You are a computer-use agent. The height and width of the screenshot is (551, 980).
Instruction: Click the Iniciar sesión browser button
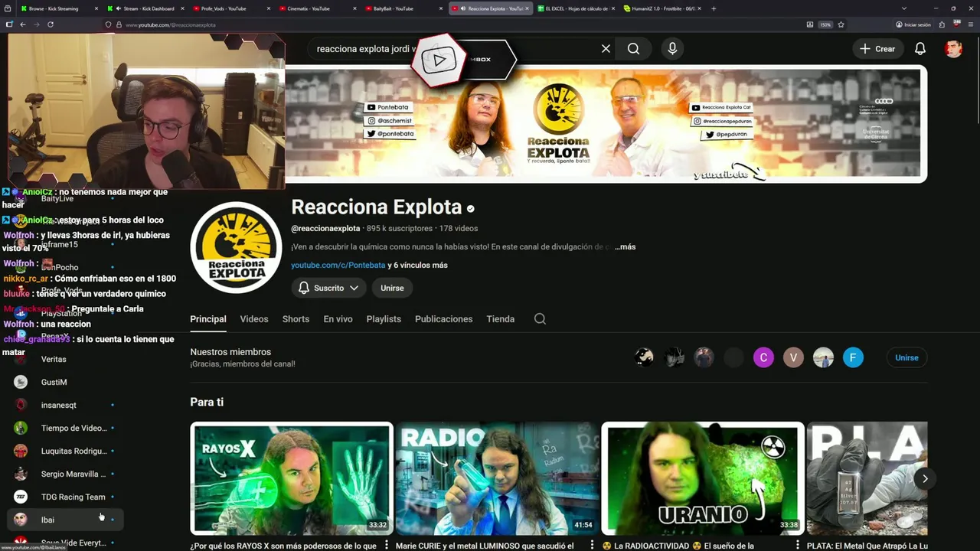(x=913, y=24)
